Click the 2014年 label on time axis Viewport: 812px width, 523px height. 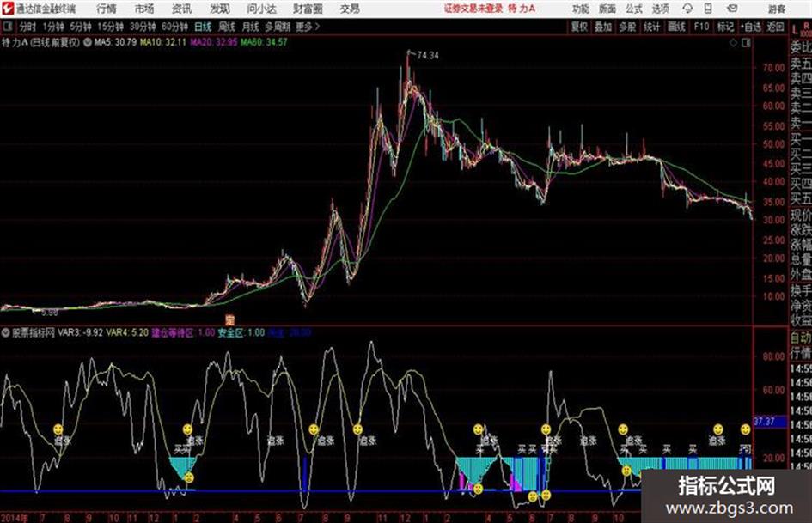coord(14,517)
